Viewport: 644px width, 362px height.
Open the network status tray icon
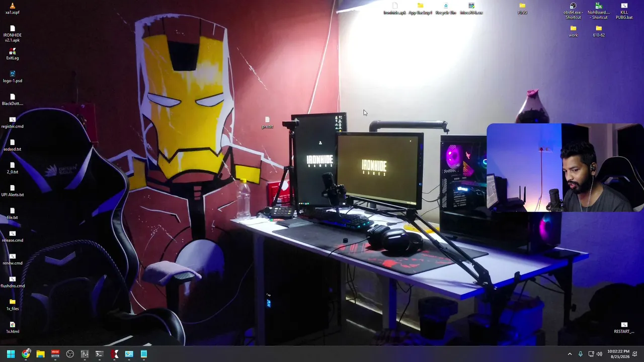coord(591,354)
